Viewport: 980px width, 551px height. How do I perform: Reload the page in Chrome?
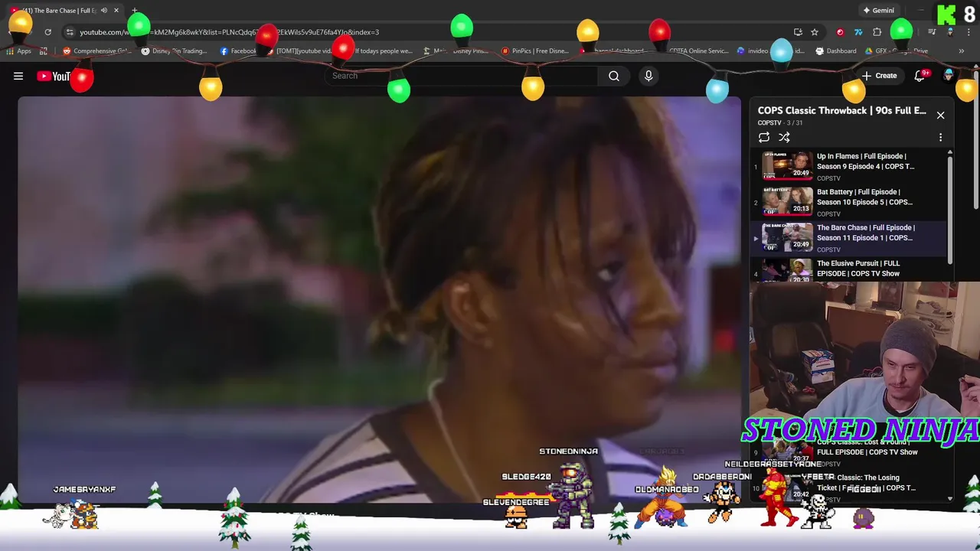point(47,32)
